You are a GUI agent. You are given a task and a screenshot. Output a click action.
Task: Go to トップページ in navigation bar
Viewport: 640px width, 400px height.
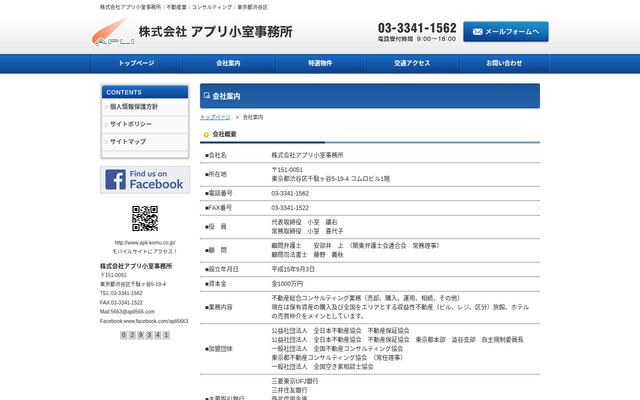tap(136, 63)
